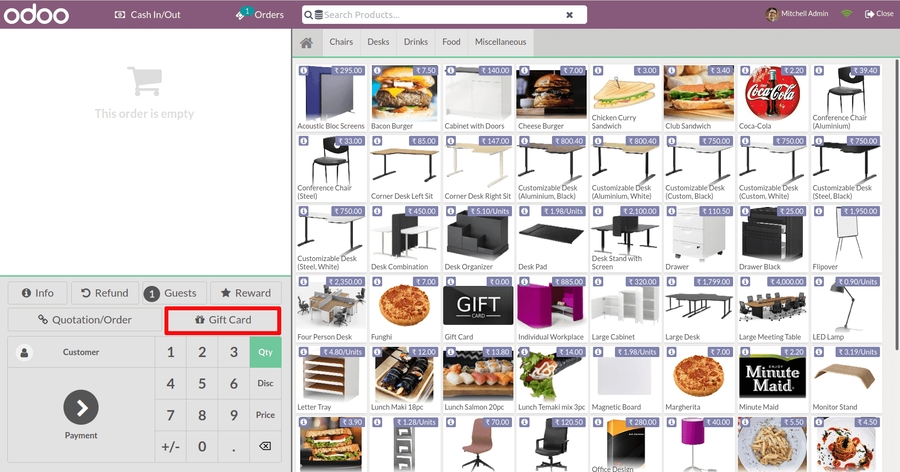Add Large Cabinet to the order
Image resolution: width=900 pixels, height=472 pixels.
click(625, 309)
